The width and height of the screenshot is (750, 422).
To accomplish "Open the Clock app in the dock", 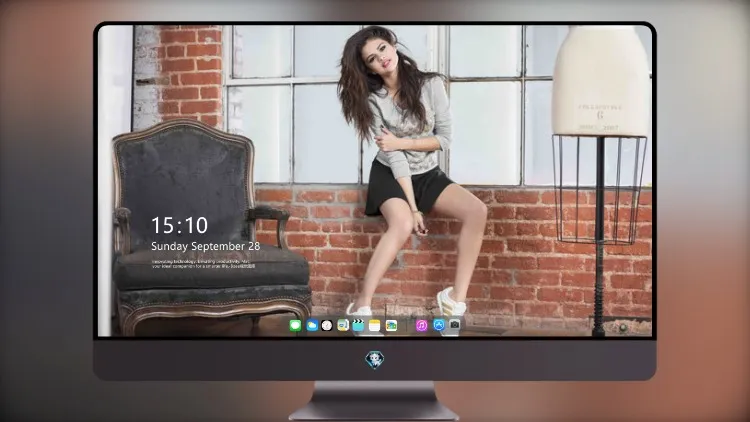I will coord(327,325).
